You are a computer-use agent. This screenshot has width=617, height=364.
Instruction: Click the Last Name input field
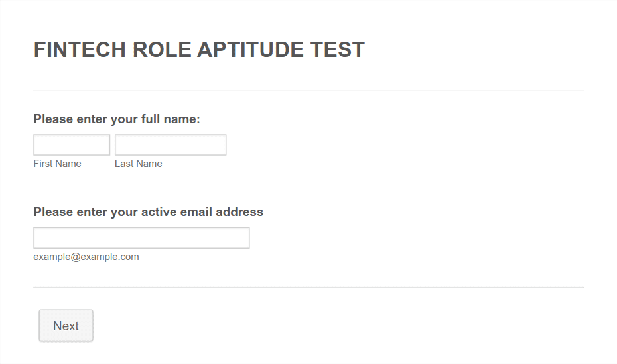(171, 145)
